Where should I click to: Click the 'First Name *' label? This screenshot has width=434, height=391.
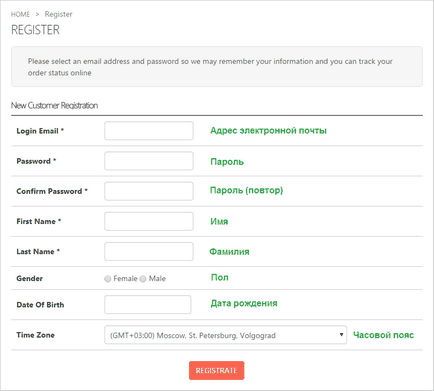tap(39, 221)
